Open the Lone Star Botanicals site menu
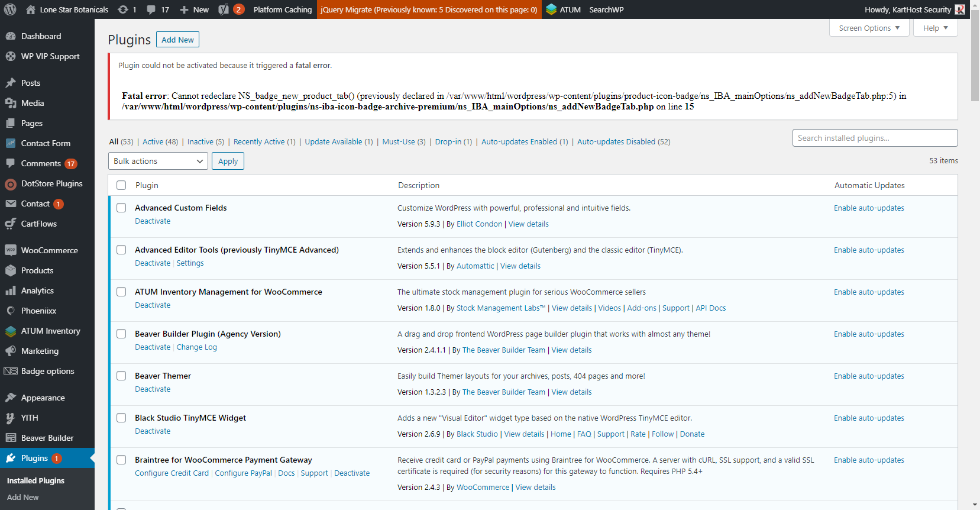 coord(67,9)
